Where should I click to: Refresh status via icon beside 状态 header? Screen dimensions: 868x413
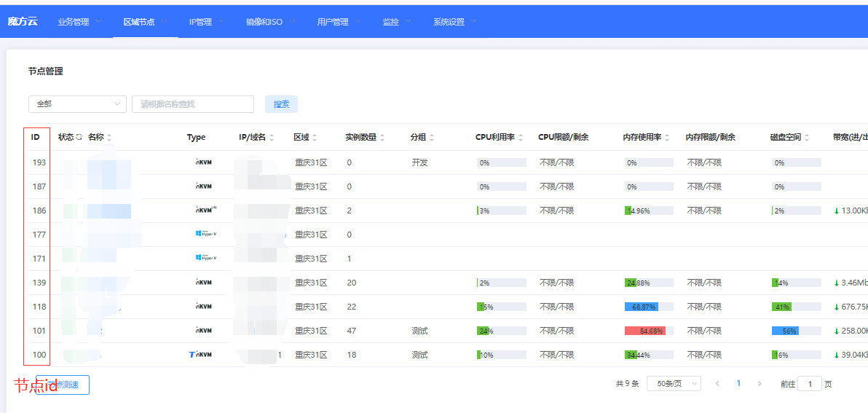79,137
